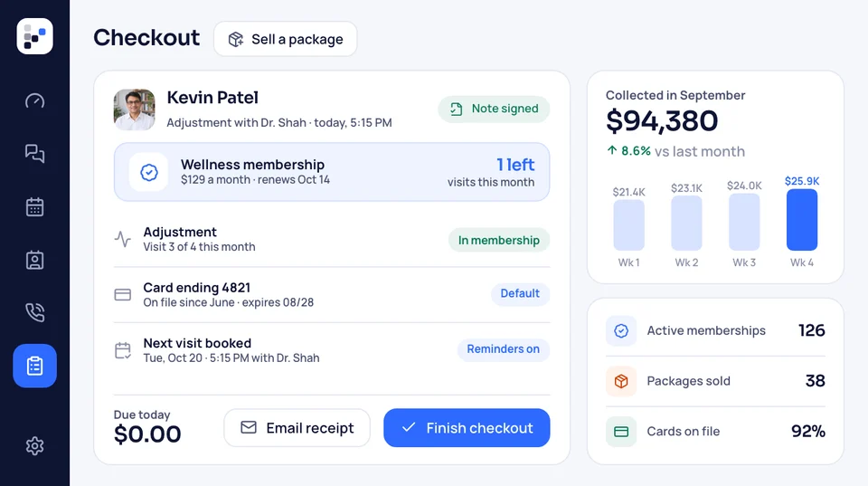Click 'On file since June · expires 08/28'
868x486 pixels.
228,302
